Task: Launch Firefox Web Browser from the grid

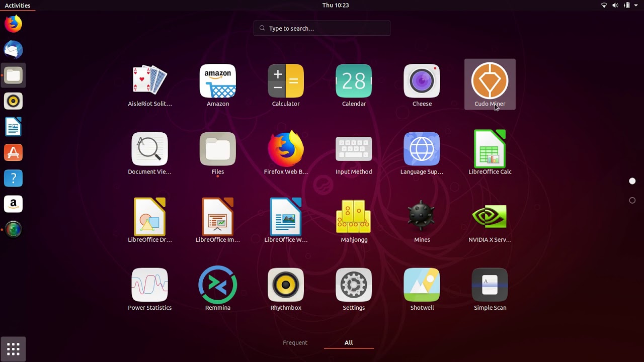Action: [x=286, y=152]
